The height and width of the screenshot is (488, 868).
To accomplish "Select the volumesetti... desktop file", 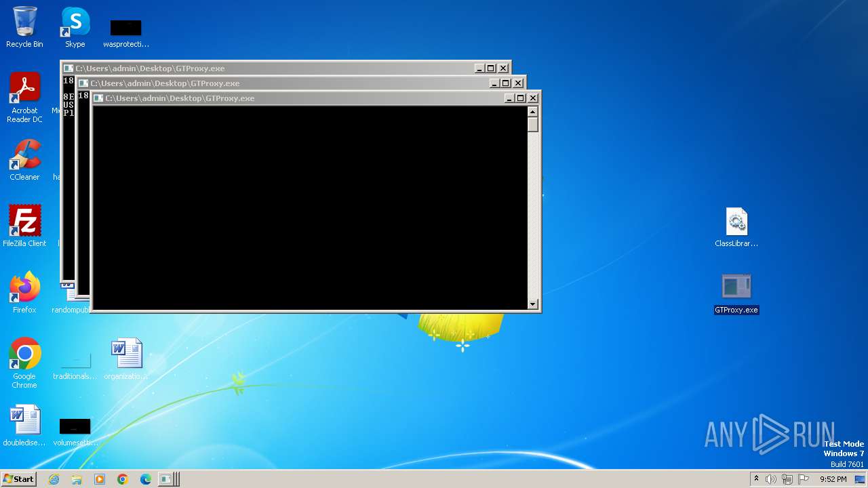I will (x=75, y=432).
